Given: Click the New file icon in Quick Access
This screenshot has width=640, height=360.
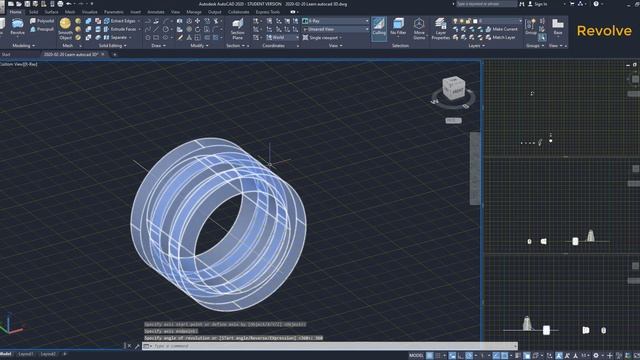Looking at the screenshot, I should (11, 4).
